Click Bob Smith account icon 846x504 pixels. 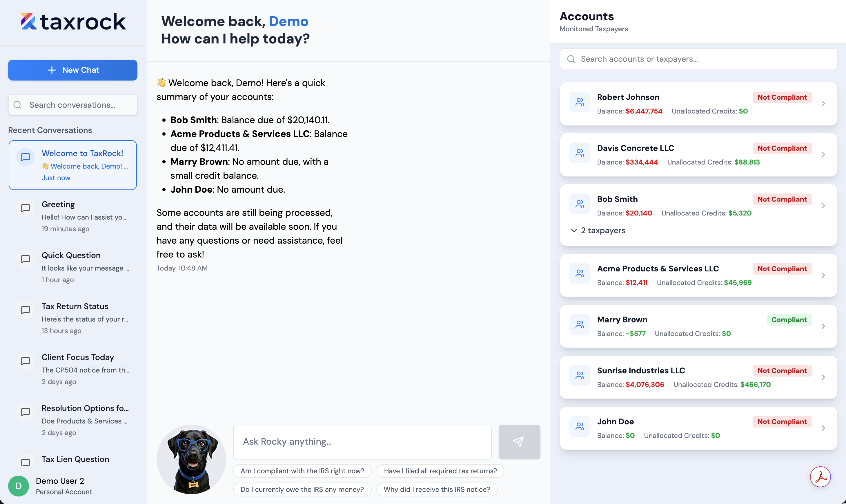pos(580,204)
